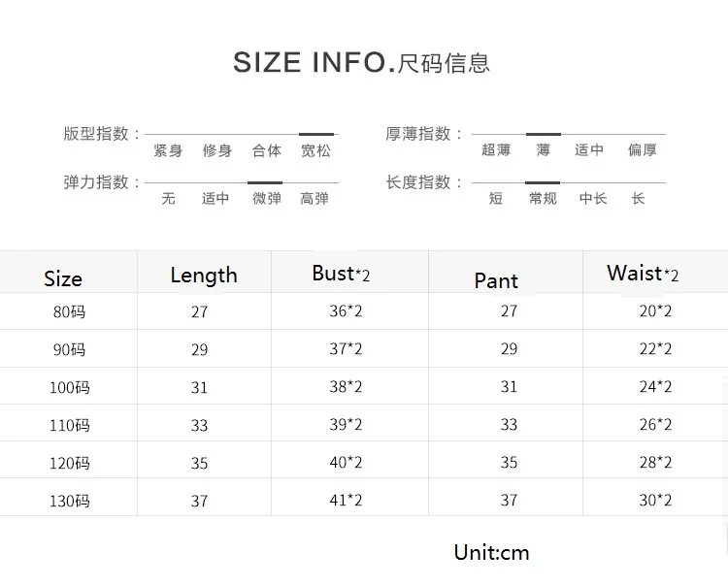Screen dimensions: 728x586
Task: Click the 39*2 bust cell
Action: [x=346, y=425]
